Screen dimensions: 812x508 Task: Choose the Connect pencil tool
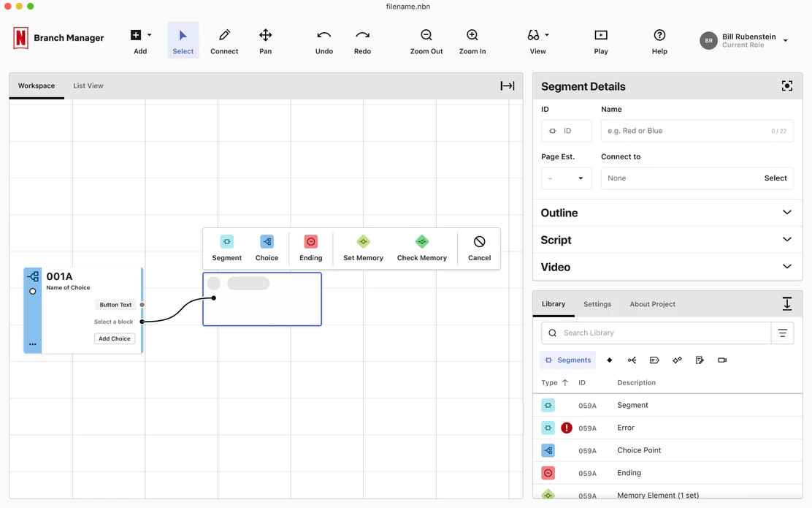coord(224,40)
